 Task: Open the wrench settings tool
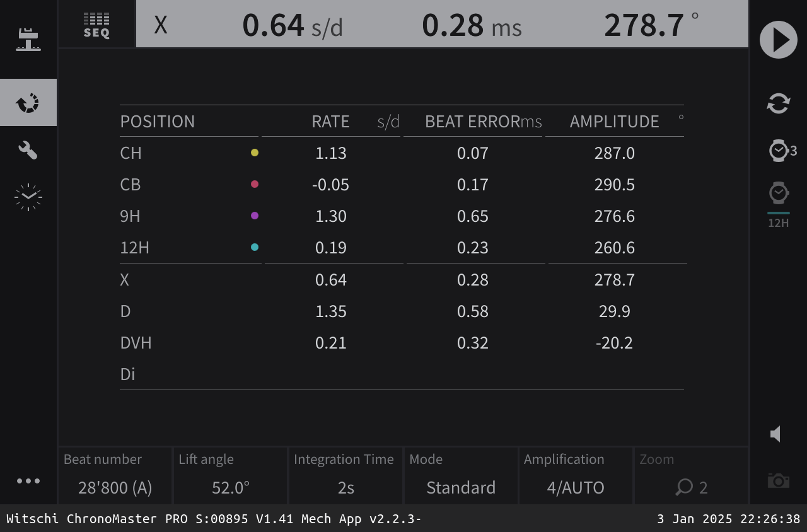tap(28, 150)
